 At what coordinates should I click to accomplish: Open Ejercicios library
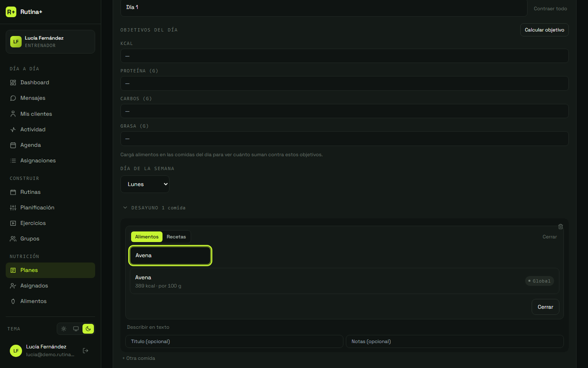[x=50, y=223]
